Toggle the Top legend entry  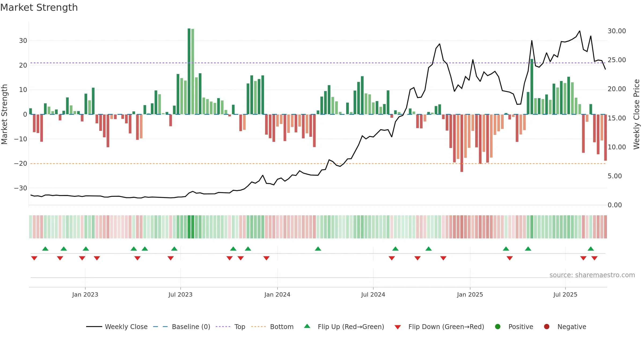coord(230,327)
